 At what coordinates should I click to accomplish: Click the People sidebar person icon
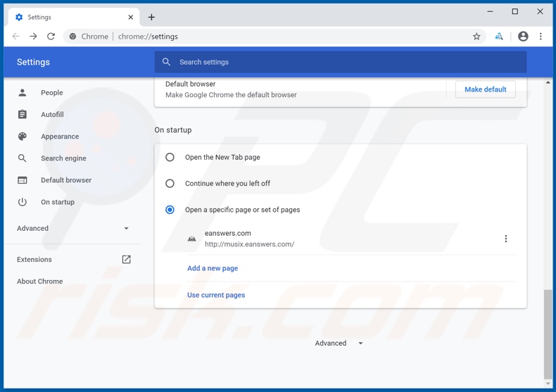[x=23, y=92]
